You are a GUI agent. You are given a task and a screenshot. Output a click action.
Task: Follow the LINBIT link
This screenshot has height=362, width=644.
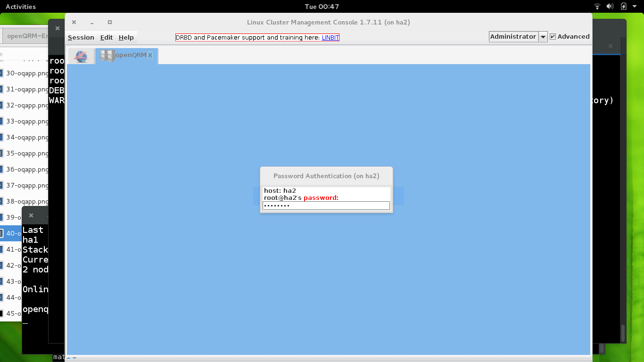click(330, 38)
